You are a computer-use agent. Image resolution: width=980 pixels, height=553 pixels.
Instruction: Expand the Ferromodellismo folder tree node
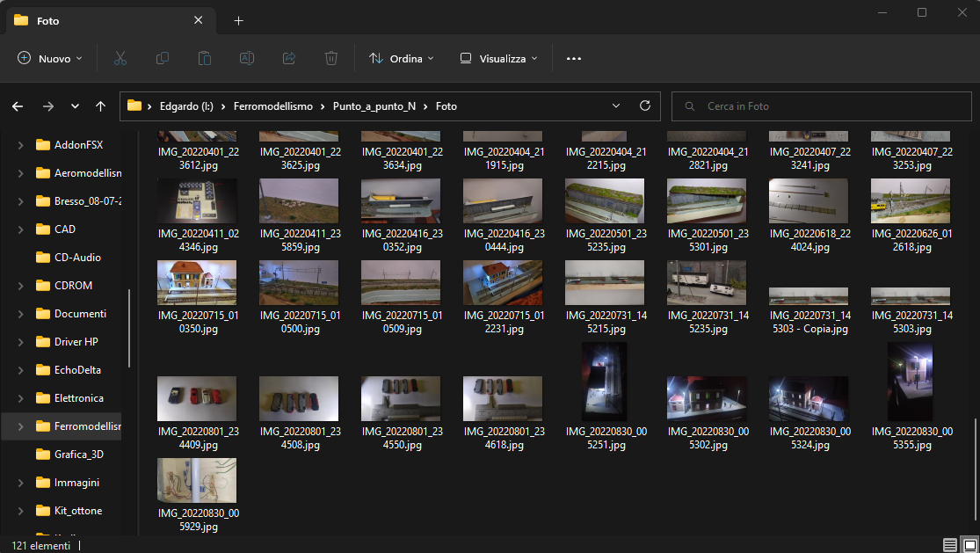point(20,426)
